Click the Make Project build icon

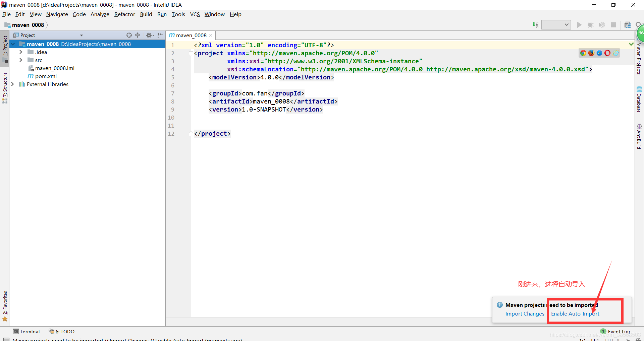point(535,25)
